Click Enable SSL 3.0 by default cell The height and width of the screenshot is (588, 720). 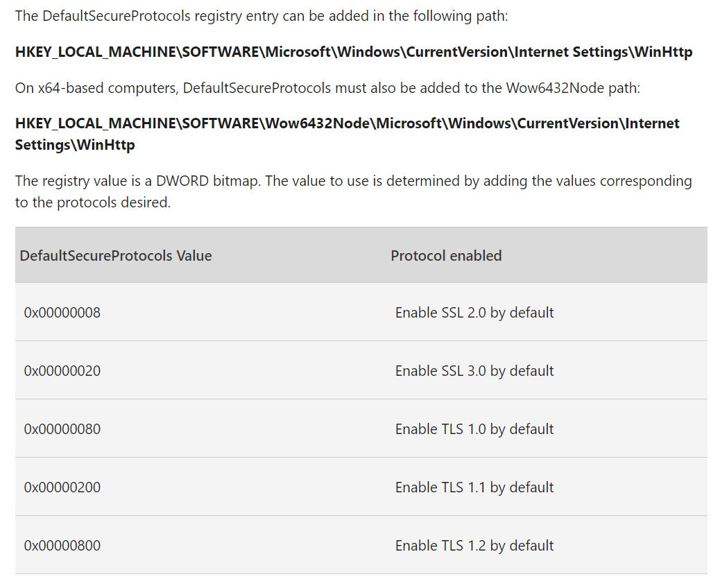tap(474, 371)
